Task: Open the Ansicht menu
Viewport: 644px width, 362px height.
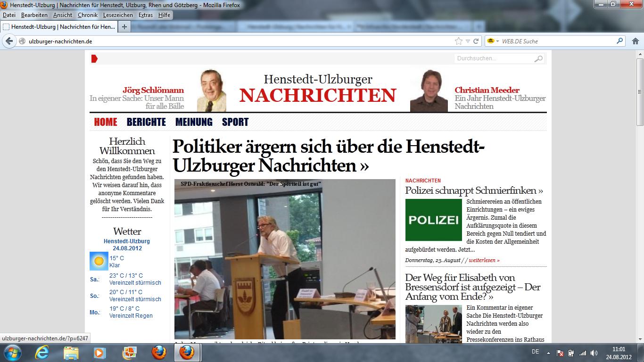Action: point(63,15)
